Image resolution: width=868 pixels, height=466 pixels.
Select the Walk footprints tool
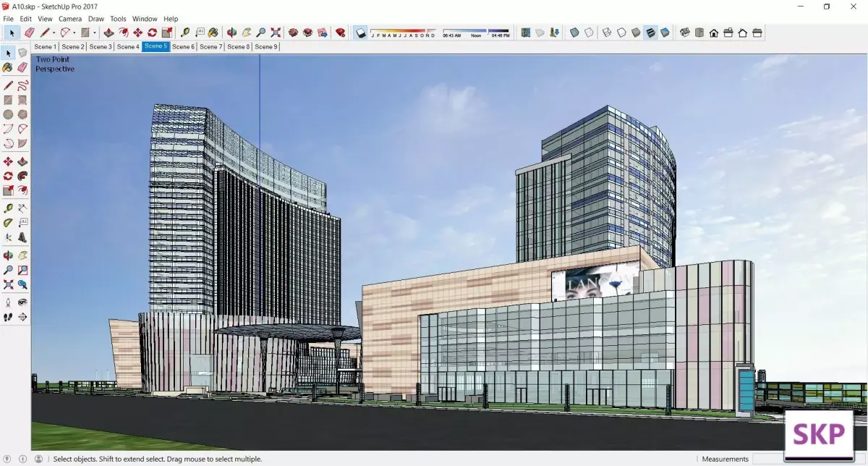8,317
